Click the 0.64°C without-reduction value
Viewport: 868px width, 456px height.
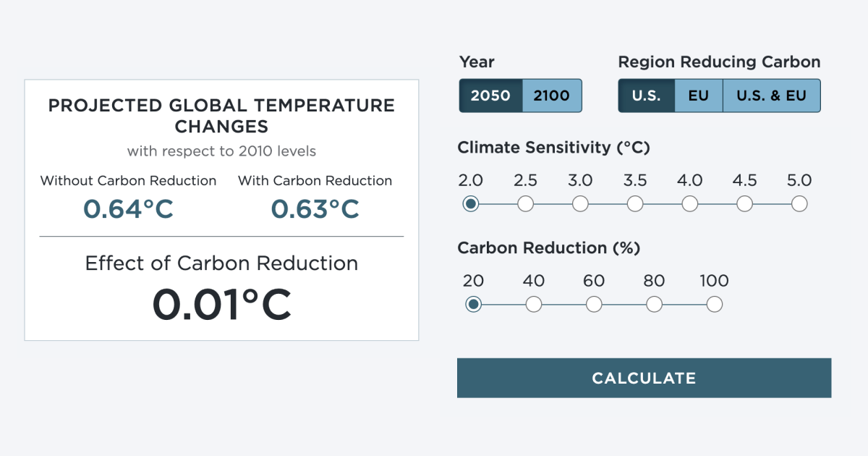[128, 210]
